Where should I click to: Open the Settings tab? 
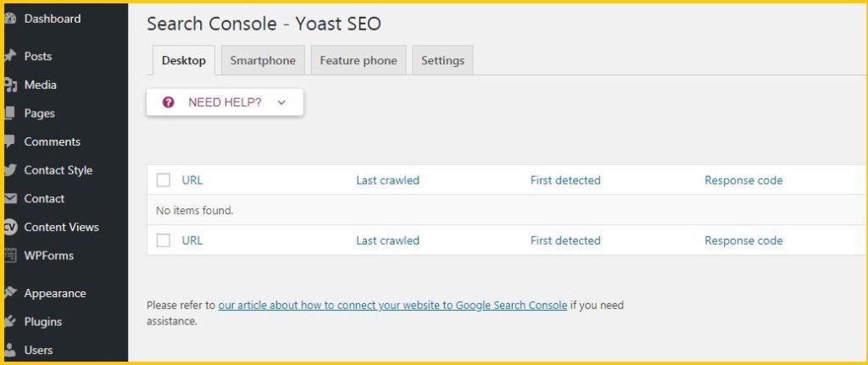(x=442, y=60)
